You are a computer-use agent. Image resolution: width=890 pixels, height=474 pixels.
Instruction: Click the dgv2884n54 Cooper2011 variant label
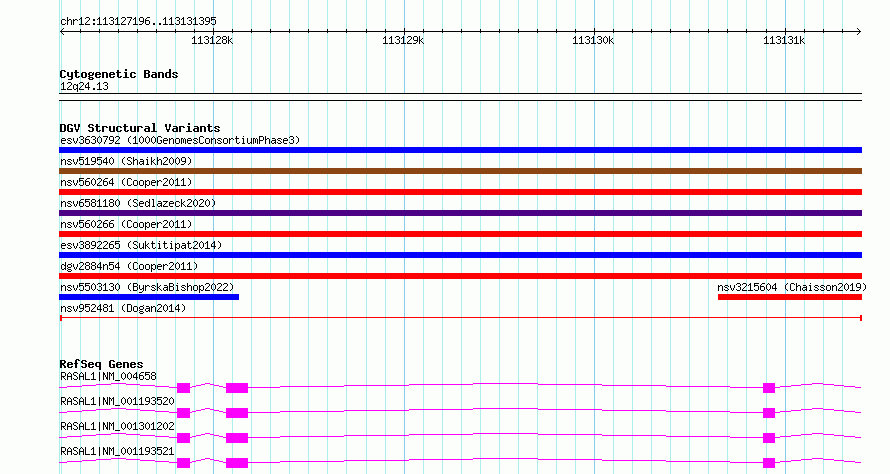[x=129, y=266]
